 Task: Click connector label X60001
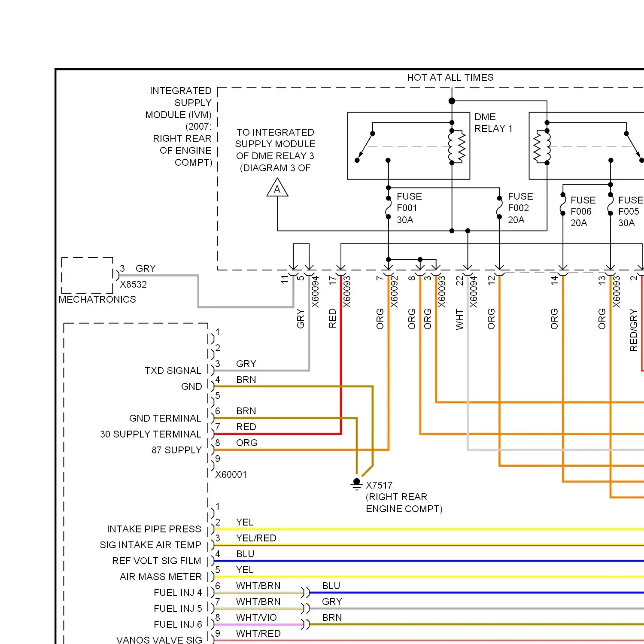click(x=231, y=474)
